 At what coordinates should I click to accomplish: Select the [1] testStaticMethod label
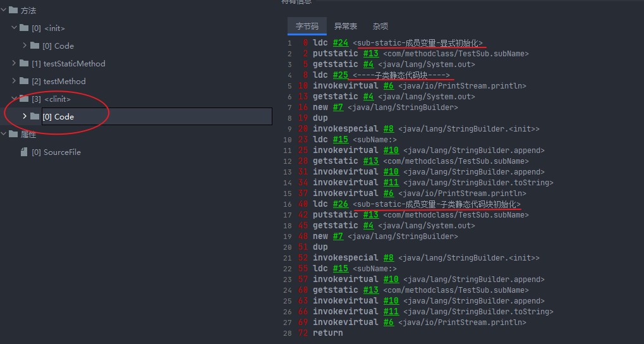(x=69, y=64)
